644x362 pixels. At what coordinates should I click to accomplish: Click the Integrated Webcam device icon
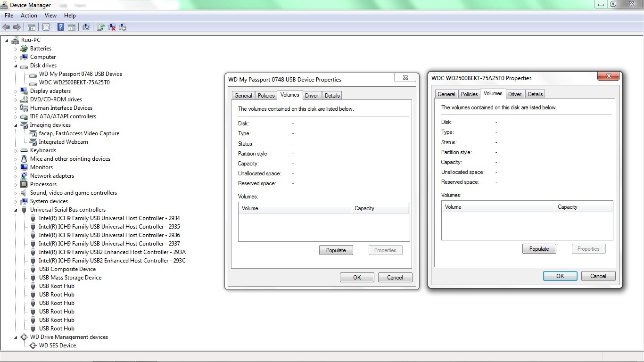(33, 142)
